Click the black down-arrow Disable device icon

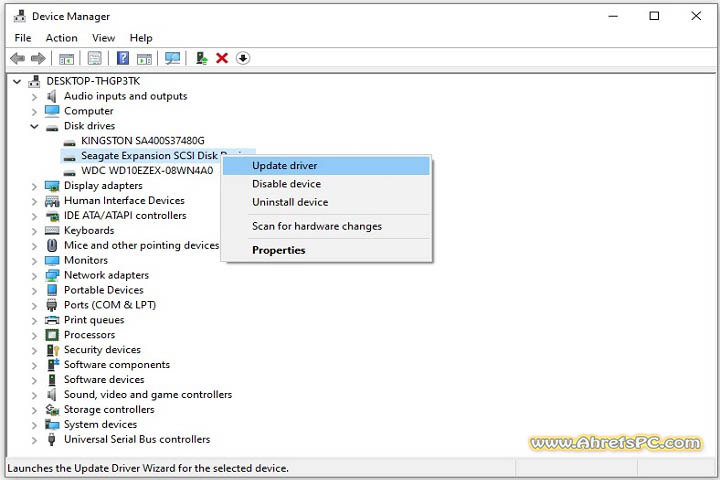point(243,58)
